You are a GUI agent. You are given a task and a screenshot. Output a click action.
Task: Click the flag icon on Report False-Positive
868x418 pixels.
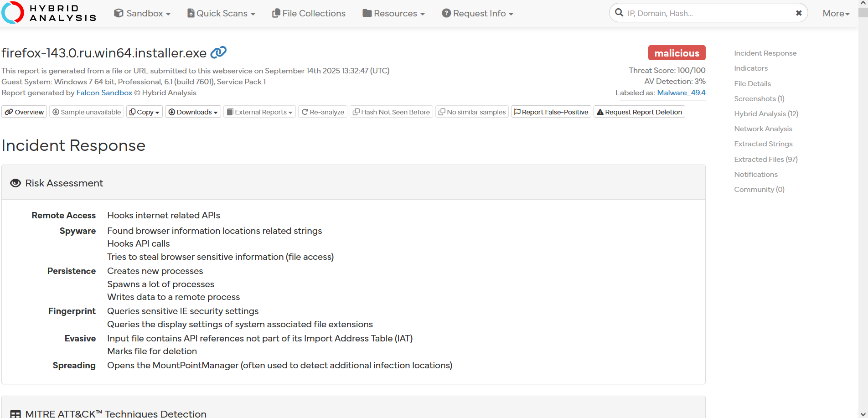coord(517,112)
